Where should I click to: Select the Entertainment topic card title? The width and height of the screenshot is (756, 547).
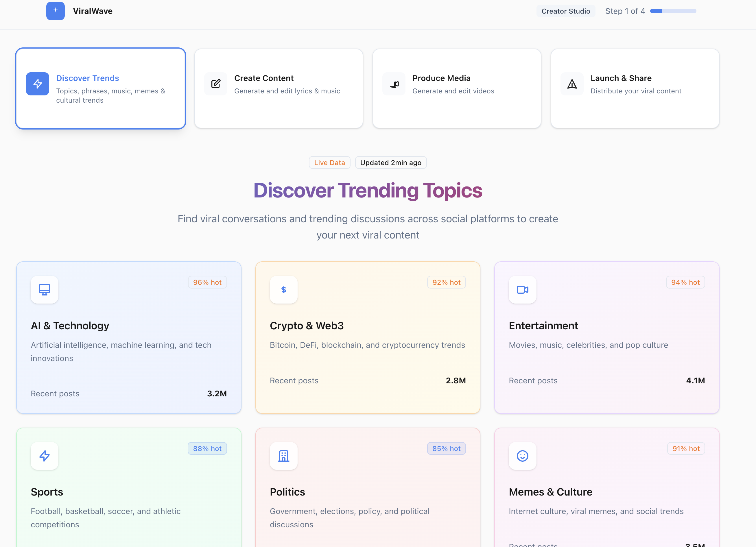pos(543,326)
